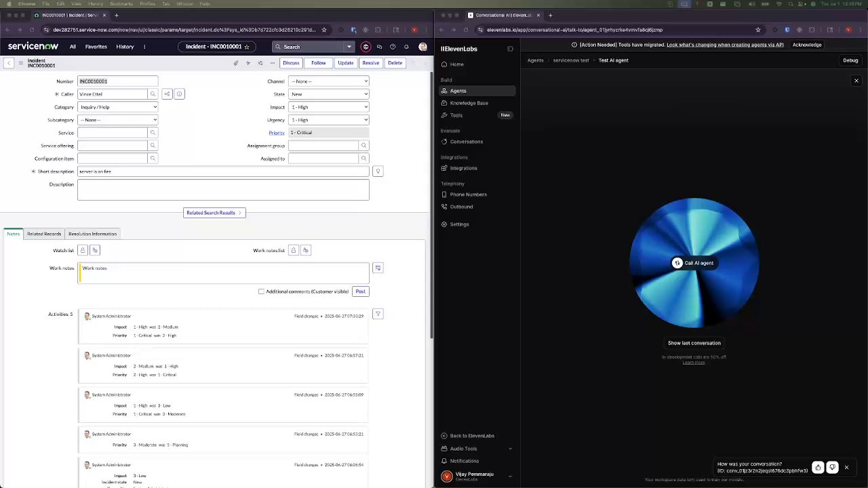The height and width of the screenshot is (488, 868).
Task: Click the journal fields toggle icon beside Work notes
Action: click(378, 268)
